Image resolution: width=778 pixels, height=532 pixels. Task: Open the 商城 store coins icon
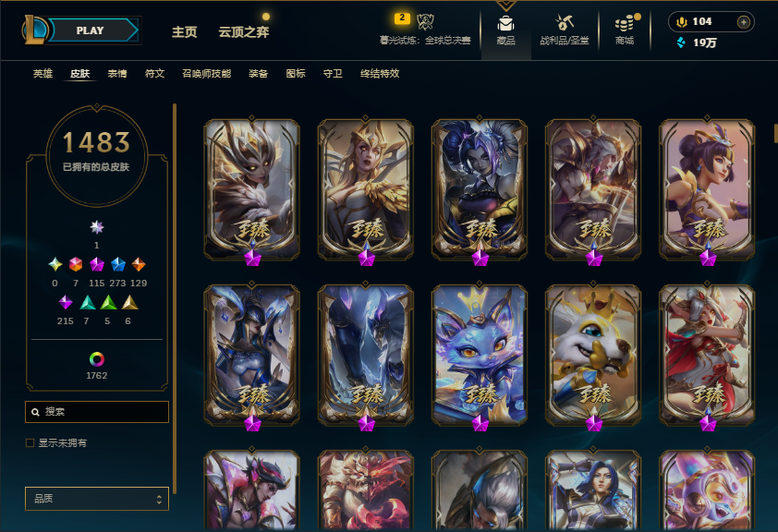tap(625, 23)
